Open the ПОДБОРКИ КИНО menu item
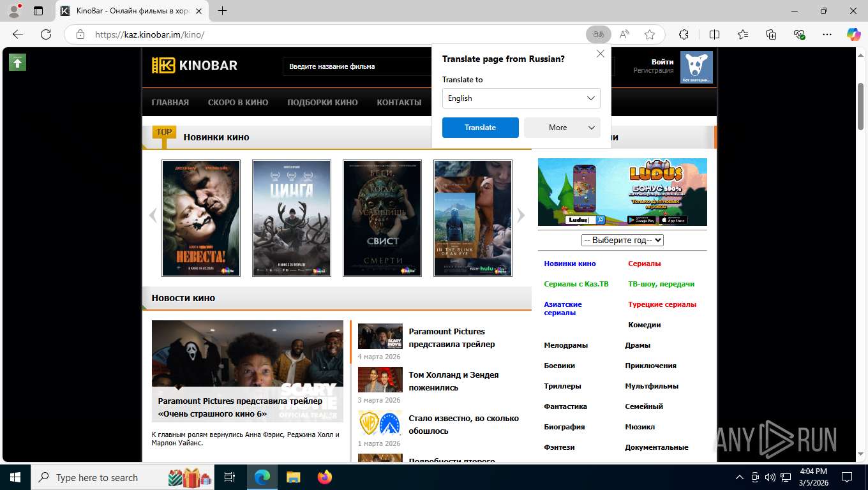The image size is (868, 490). tap(322, 102)
